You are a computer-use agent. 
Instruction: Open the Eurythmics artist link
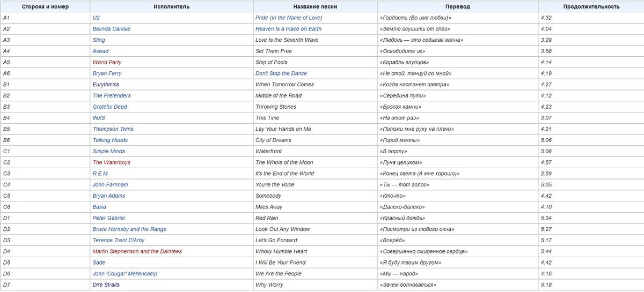pyautogui.click(x=106, y=85)
